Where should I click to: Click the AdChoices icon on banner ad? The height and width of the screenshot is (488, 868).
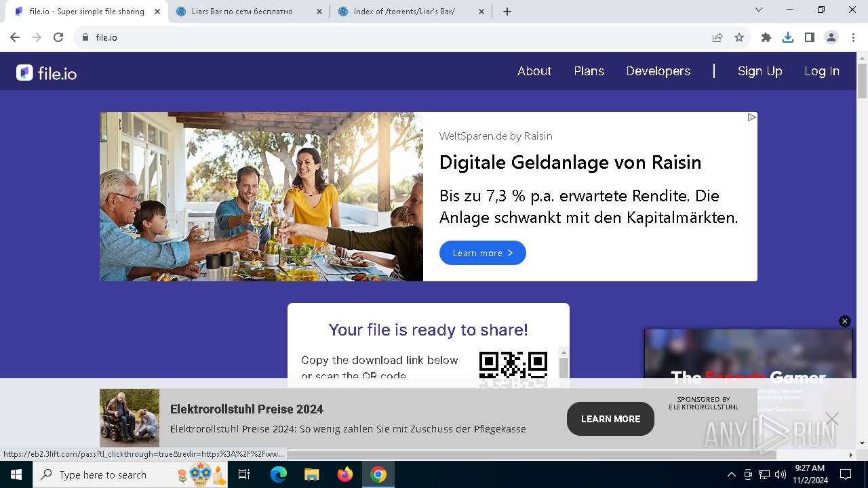click(751, 117)
